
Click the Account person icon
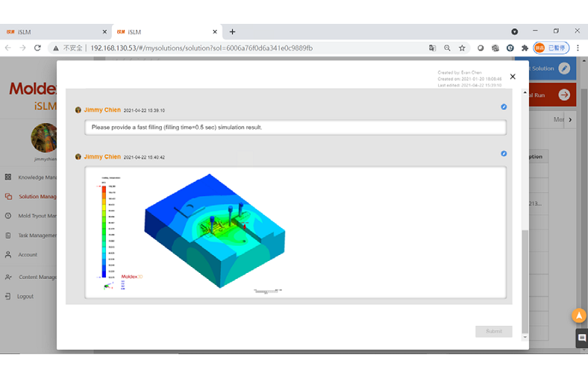click(8, 254)
